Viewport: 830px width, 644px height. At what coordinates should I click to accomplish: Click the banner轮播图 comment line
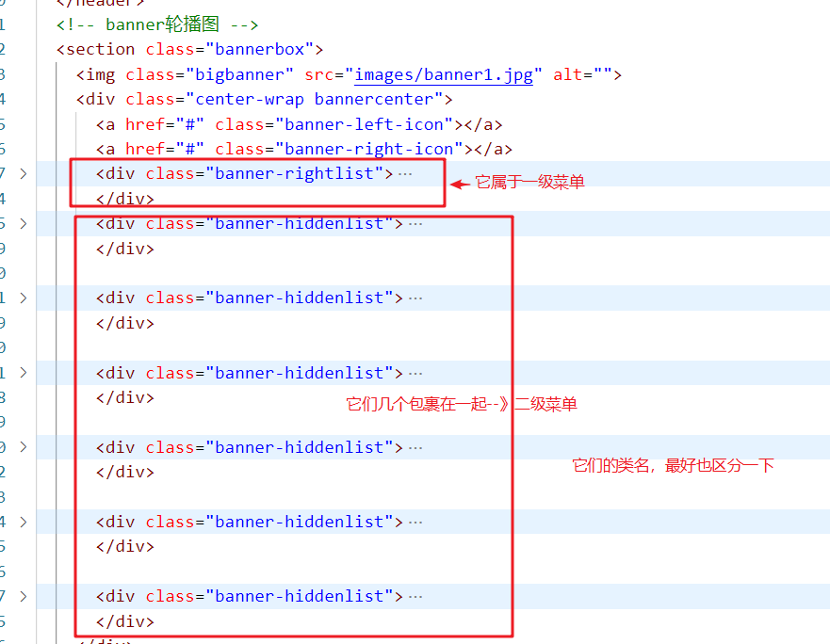click(157, 24)
